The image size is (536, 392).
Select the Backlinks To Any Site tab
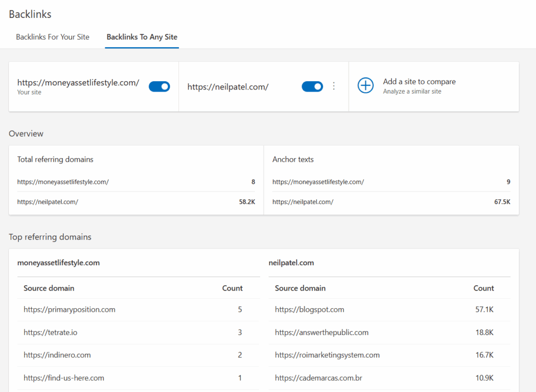point(142,37)
